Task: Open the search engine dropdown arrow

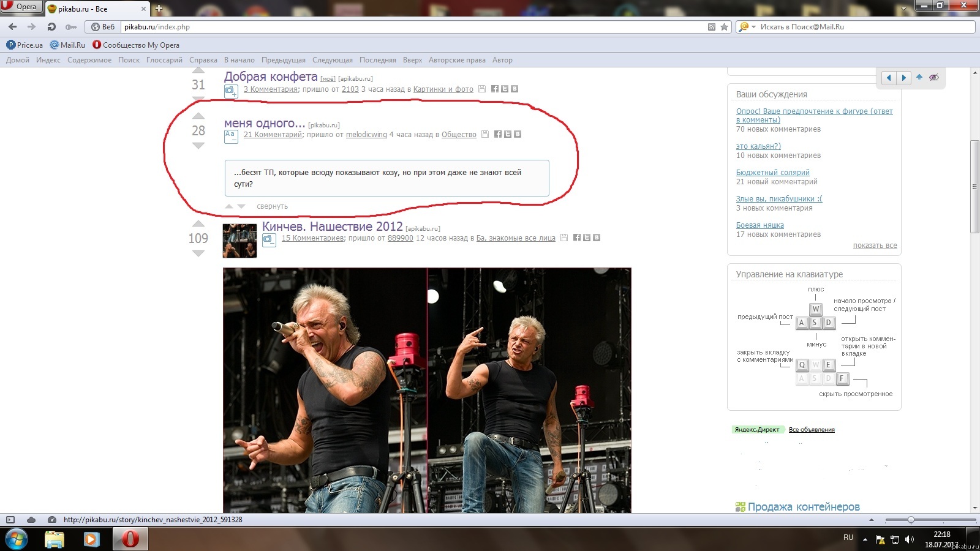Action: 753,27
